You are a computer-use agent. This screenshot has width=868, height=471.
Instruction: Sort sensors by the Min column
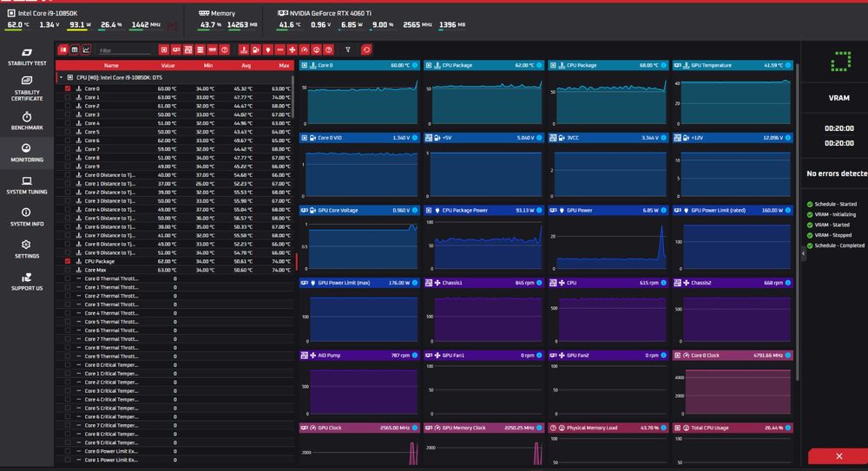point(208,65)
